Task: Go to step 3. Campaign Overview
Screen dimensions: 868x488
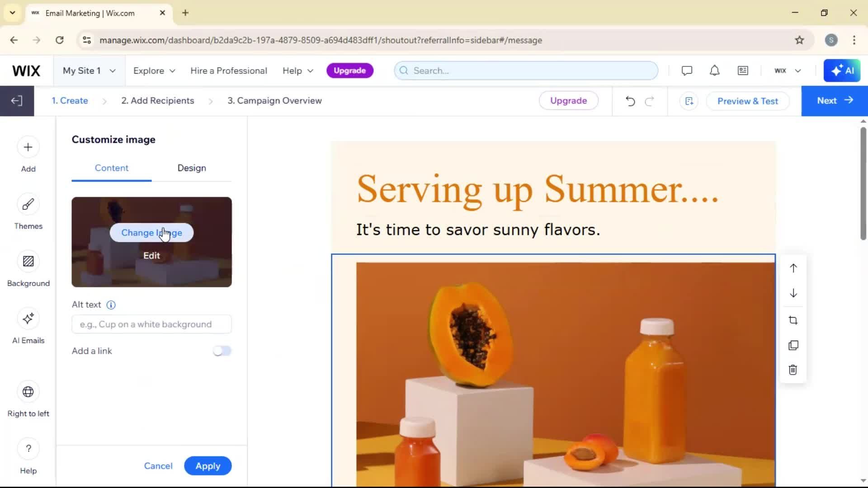Action: (274, 101)
